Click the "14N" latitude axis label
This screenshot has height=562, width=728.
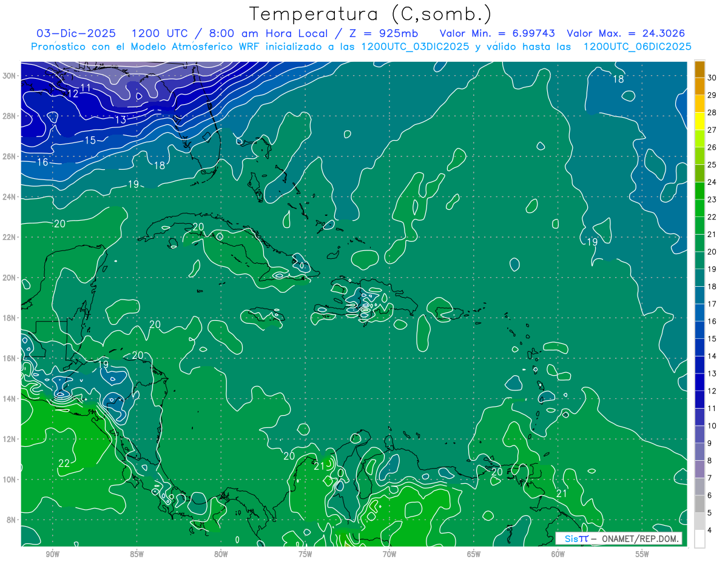[10, 399]
